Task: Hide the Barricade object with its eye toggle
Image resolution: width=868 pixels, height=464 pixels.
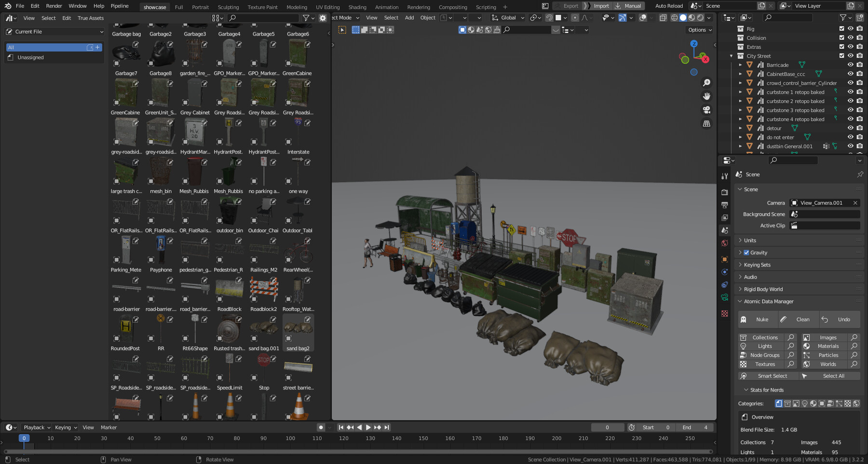Action: click(851, 65)
